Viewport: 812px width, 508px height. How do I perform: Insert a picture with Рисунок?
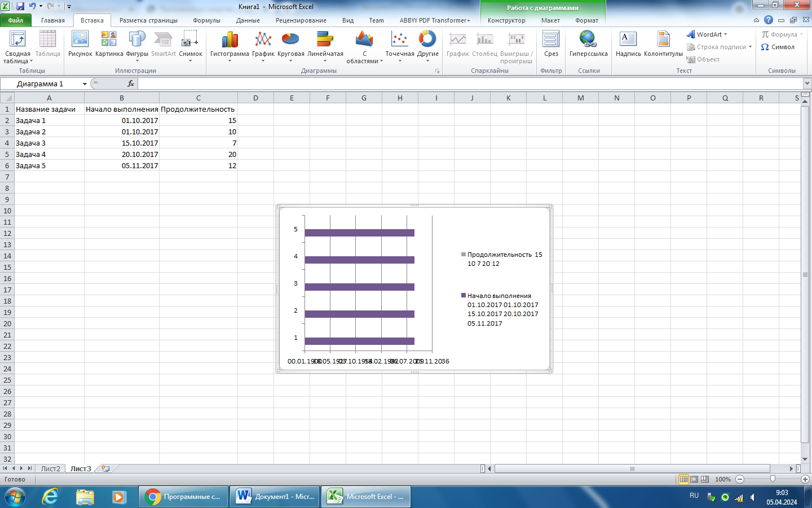[80, 44]
